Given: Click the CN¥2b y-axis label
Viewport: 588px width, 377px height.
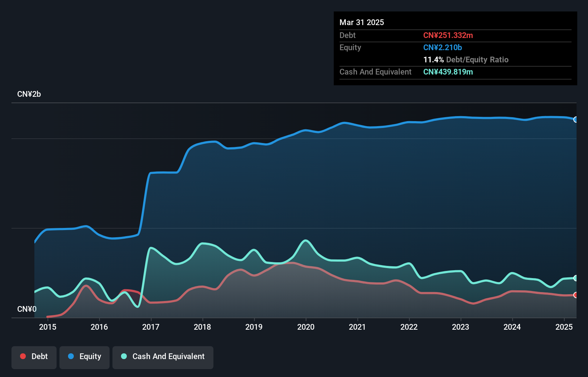Looking at the screenshot, I should tap(29, 94).
